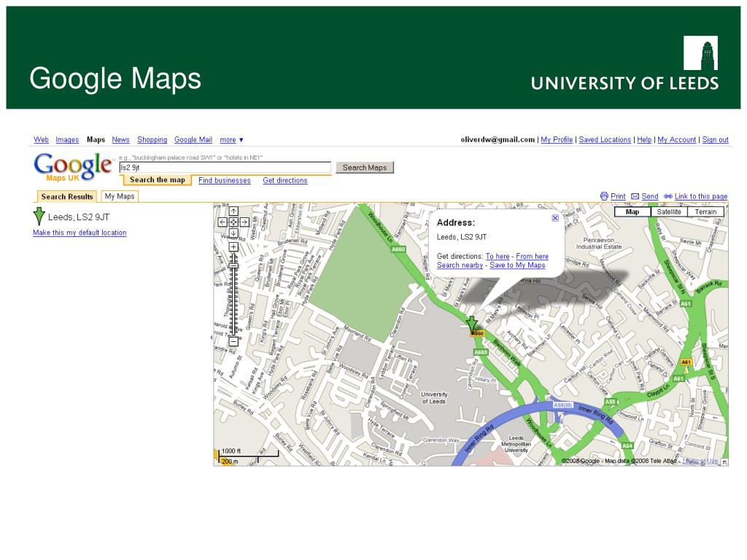Screen dimensions: 747x560
Task: Pan the map right with arrow control
Action: click(244, 222)
